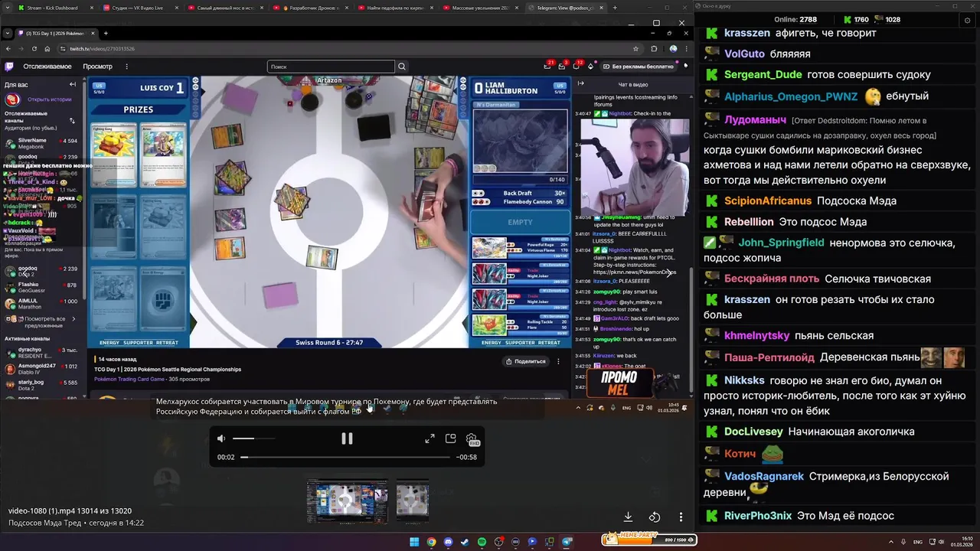
Task: Select chat username RiverPho3nix in overlay
Action: [758, 516]
